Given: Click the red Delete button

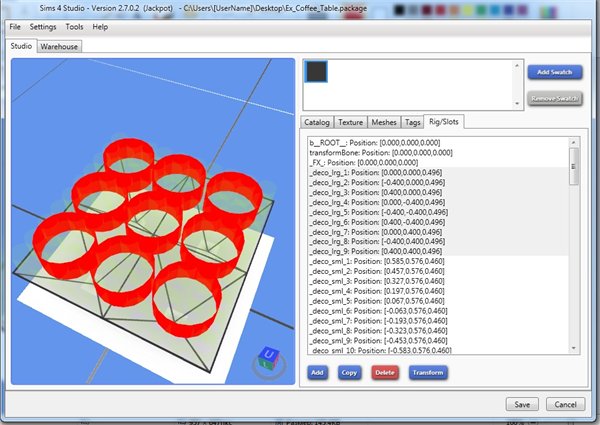Looking at the screenshot, I should coord(384,372).
